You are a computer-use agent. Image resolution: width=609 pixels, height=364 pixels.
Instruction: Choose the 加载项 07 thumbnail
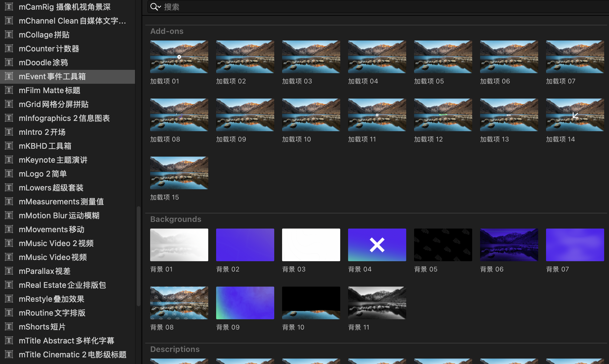pos(575,57)
